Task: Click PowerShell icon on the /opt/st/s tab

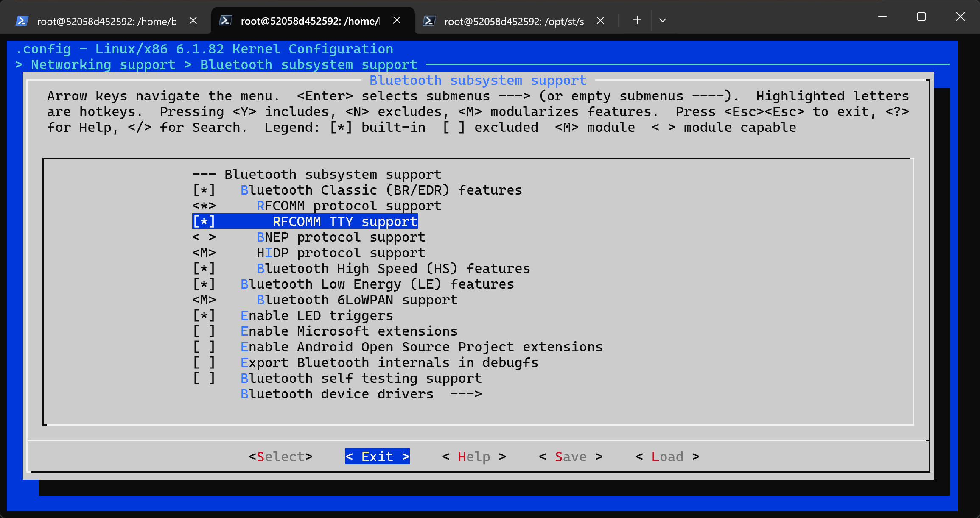Action: click(x=429, y=21)
